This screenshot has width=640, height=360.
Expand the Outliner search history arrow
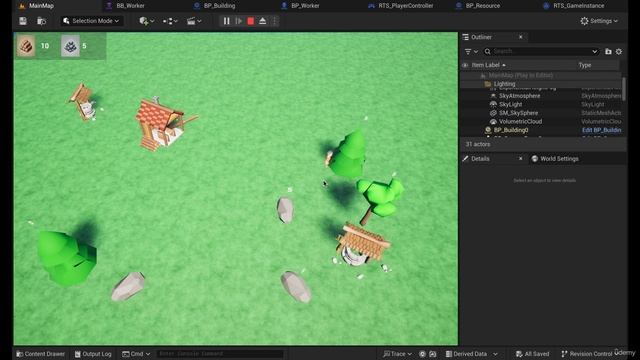(595, 51)
